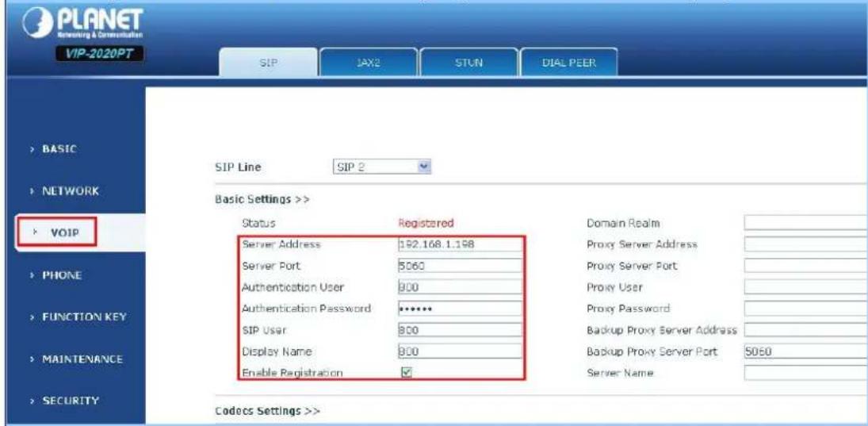The image size is (868, 426).
Task: Click the Enable Registration label
Action: click(293, 374)
